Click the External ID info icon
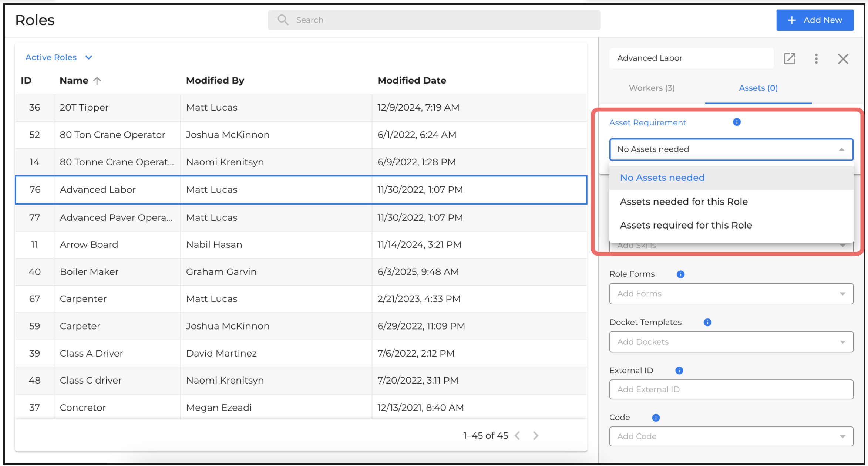This screenshot has height=466, width=868. (x=679, y=370)
